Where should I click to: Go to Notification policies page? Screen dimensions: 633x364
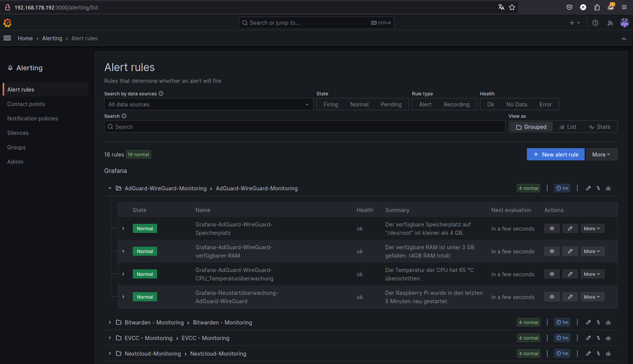(32, 119)
